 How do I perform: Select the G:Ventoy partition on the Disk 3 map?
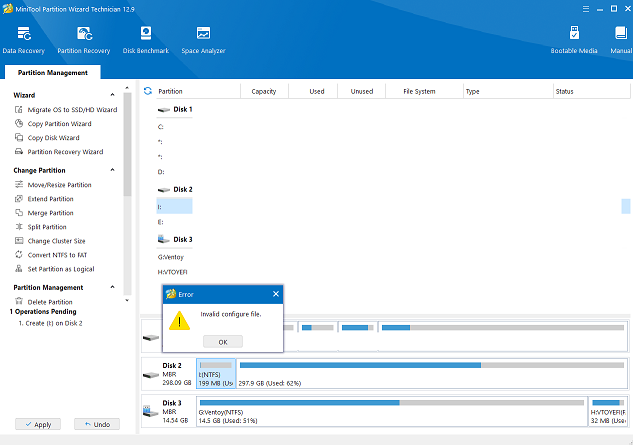(x=390, y=410)
